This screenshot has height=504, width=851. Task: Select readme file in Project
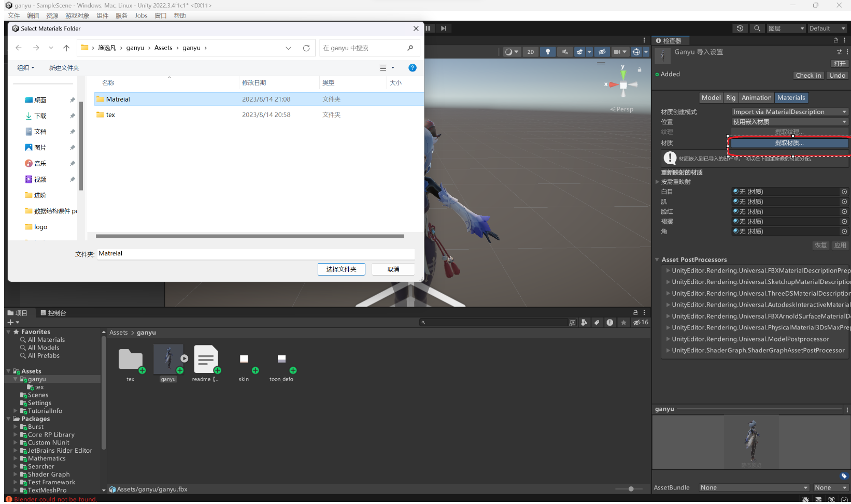[206, 363]
